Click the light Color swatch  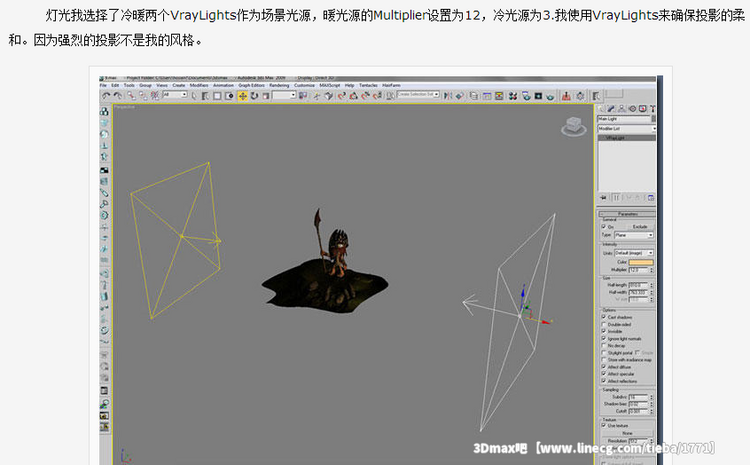(x=641, y=262)
